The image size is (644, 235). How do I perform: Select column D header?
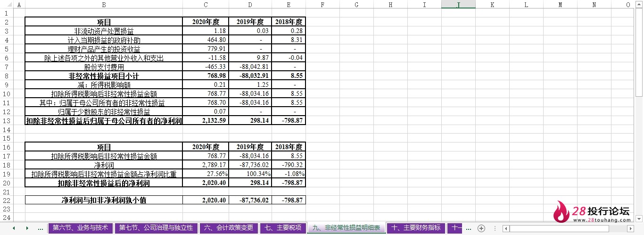coord(250,4)
